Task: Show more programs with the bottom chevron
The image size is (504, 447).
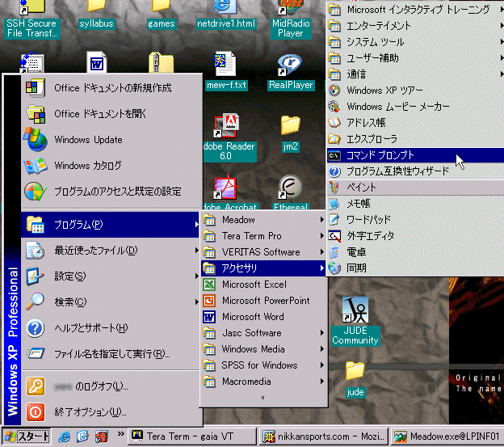Action: (262, 398)
